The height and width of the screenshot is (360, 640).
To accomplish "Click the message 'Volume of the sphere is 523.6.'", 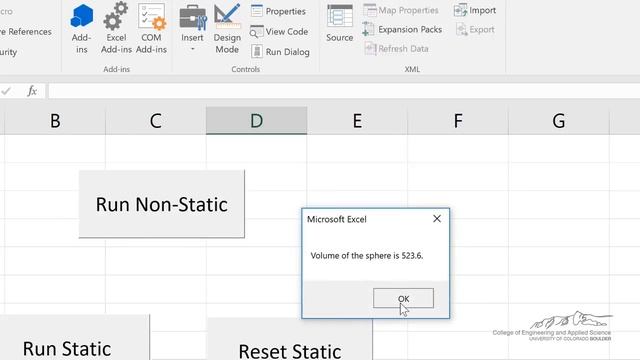I will pyautogui.click(x=367, y=256).
